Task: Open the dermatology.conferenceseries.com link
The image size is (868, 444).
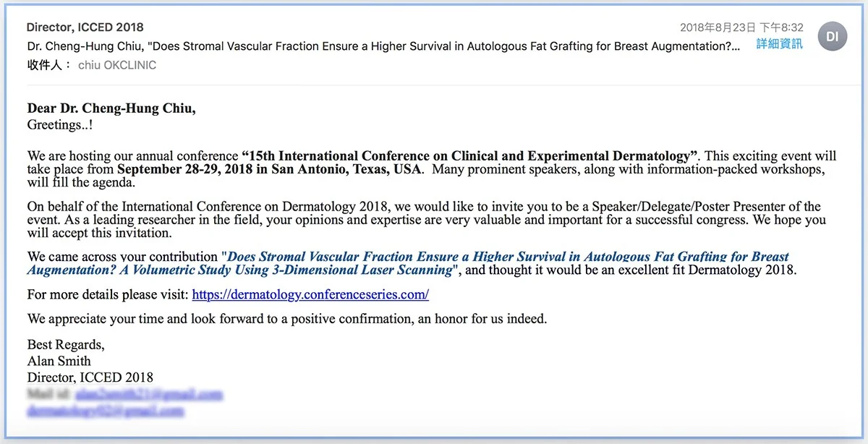Action: click(310, 294)
